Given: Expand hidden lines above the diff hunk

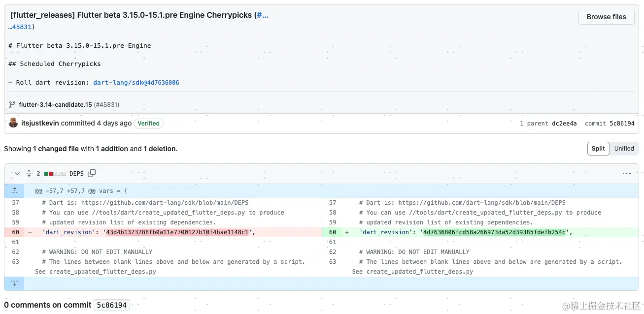Looking at the screenshot, I should pyautogui.click(x=14, y=190).
